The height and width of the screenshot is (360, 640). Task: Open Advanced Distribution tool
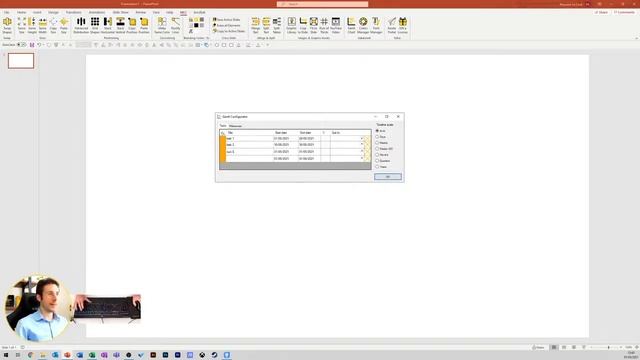(81, 25)
